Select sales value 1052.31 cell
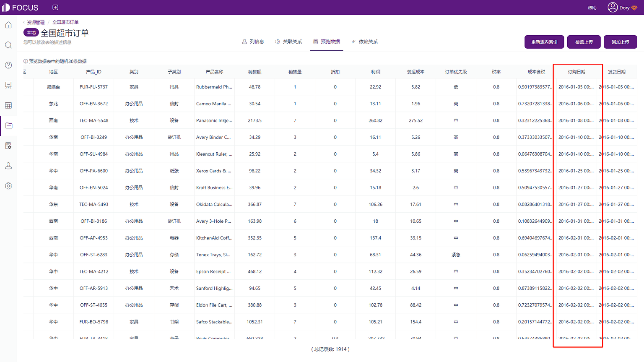This screenshot has width=644, height=362. [254, 322]
